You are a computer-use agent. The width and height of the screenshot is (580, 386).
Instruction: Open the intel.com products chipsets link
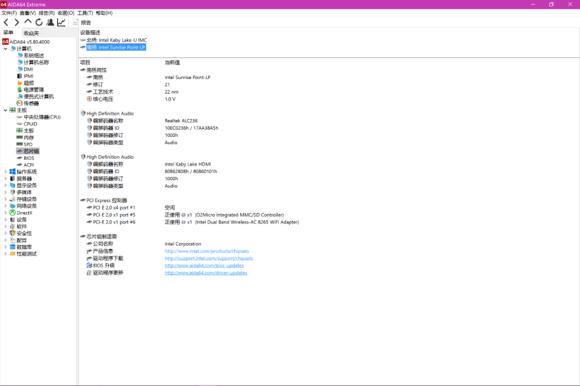pos(207,251)
